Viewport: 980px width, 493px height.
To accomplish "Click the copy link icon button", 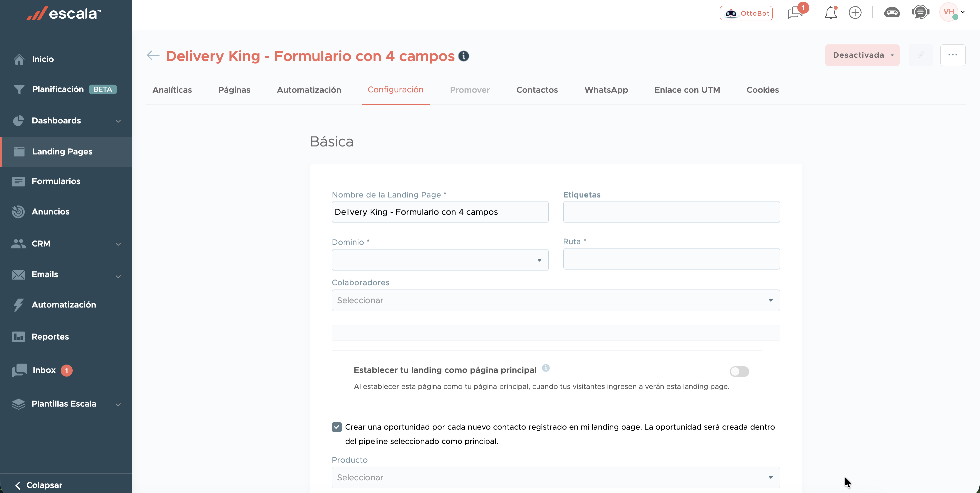I will click(921, 55).
